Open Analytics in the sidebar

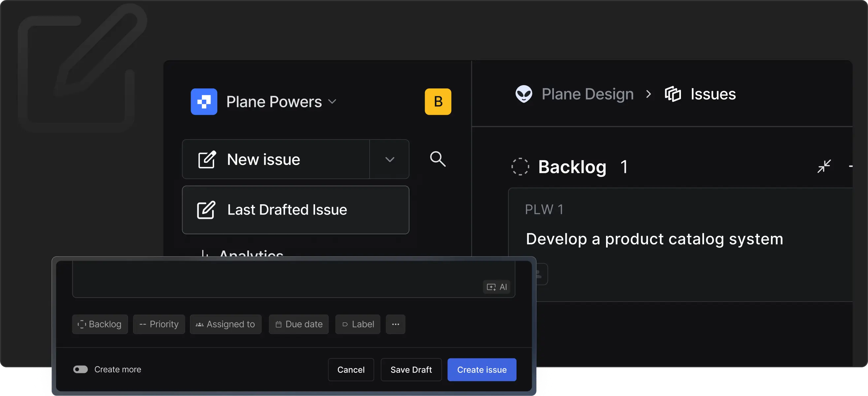click(251, 253)
